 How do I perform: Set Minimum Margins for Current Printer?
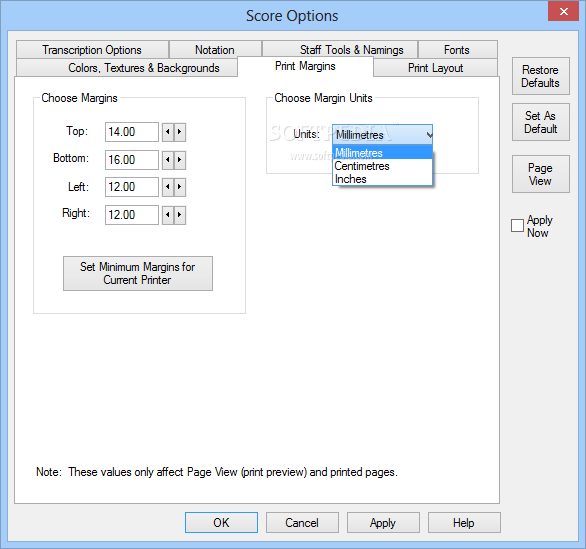[x=138, y=274]
